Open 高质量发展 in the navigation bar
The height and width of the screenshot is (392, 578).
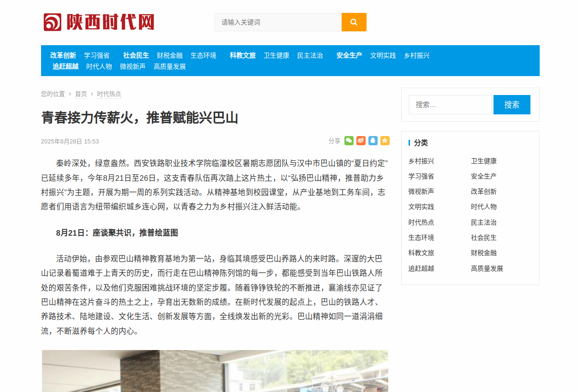(169, 66)
